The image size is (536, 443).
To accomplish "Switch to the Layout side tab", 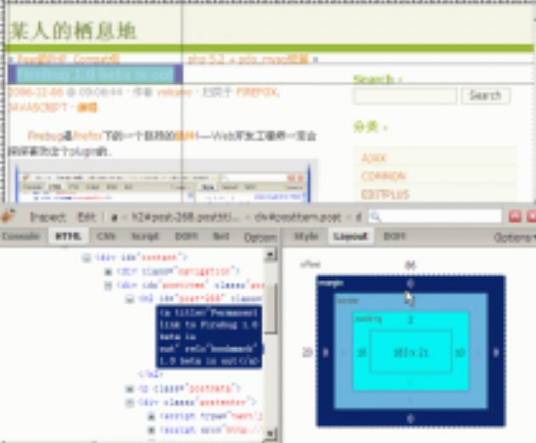I will tap(350, 236).
